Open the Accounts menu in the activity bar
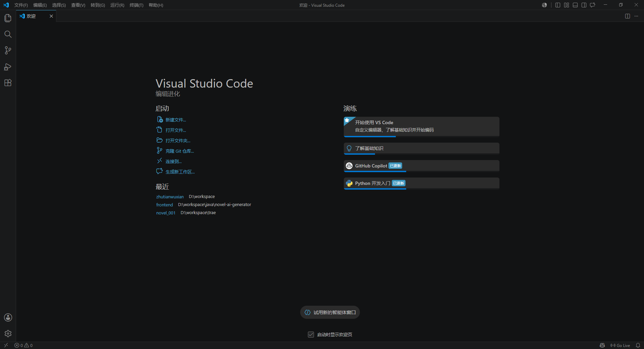The image size is (644, 349). click(8, 317)
